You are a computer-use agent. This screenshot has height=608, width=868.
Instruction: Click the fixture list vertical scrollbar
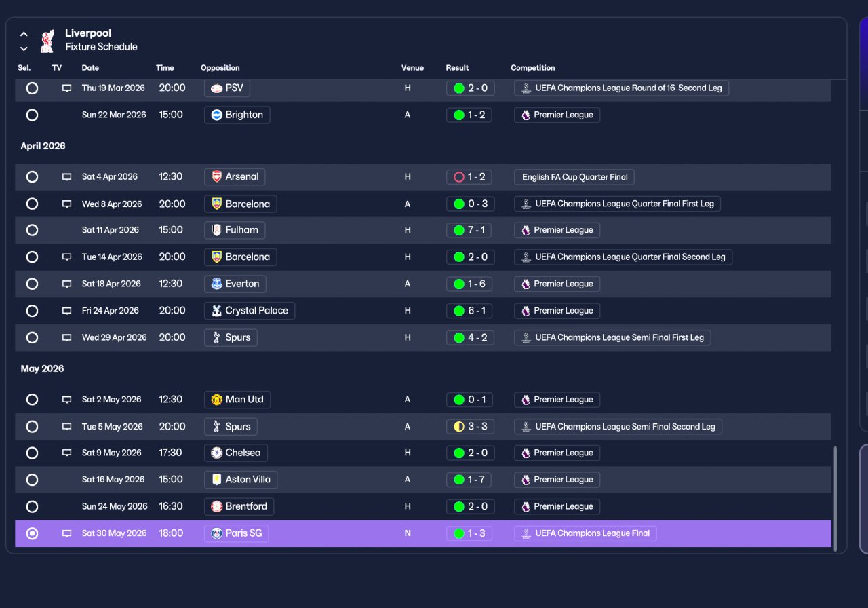[835, 497]
